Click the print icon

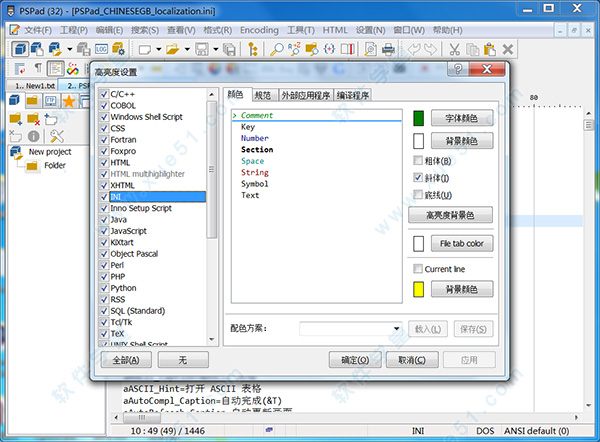pos(388,49)
